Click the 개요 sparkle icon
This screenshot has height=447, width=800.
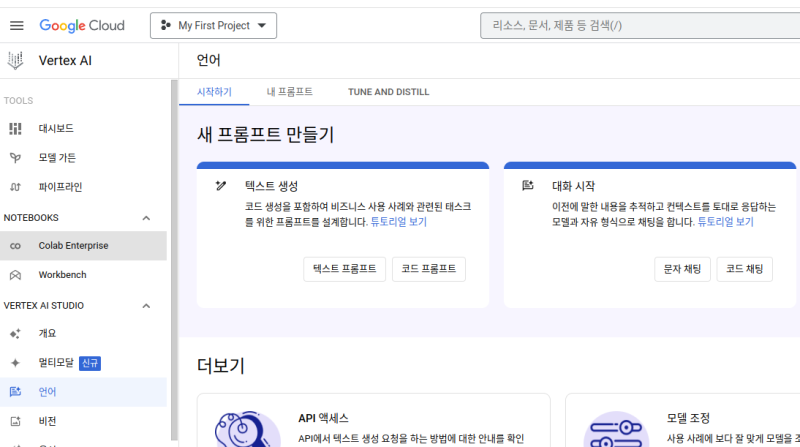(15, 334)
